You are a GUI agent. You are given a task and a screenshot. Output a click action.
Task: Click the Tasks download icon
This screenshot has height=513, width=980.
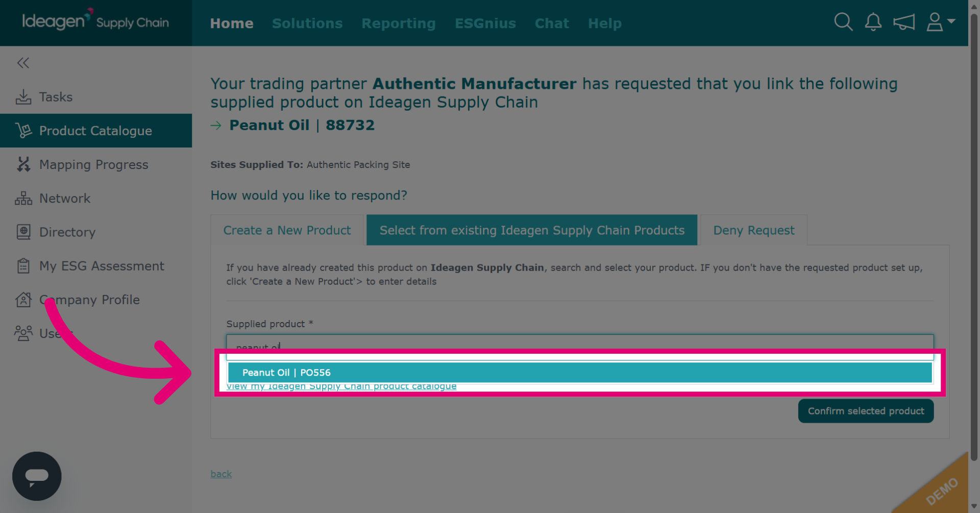point(23,97)
